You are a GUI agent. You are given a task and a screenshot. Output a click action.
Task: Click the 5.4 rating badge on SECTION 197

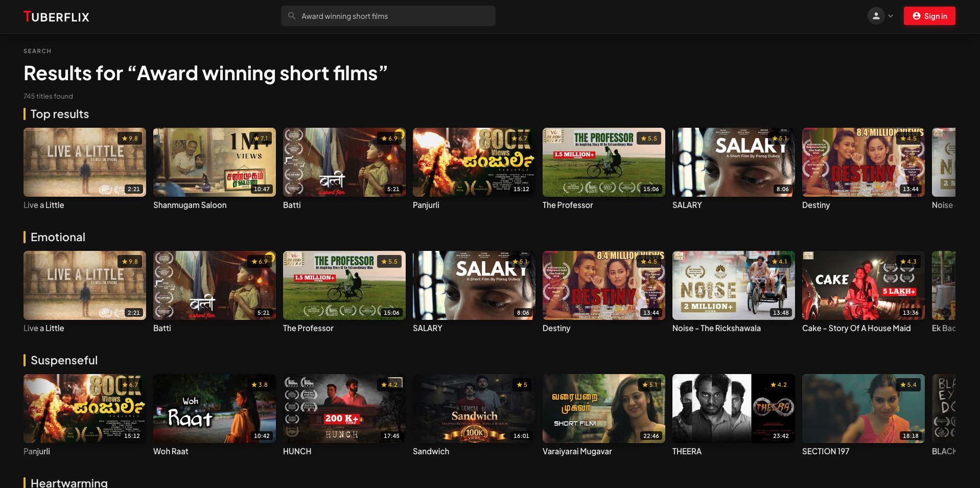[x=908, y=385]
